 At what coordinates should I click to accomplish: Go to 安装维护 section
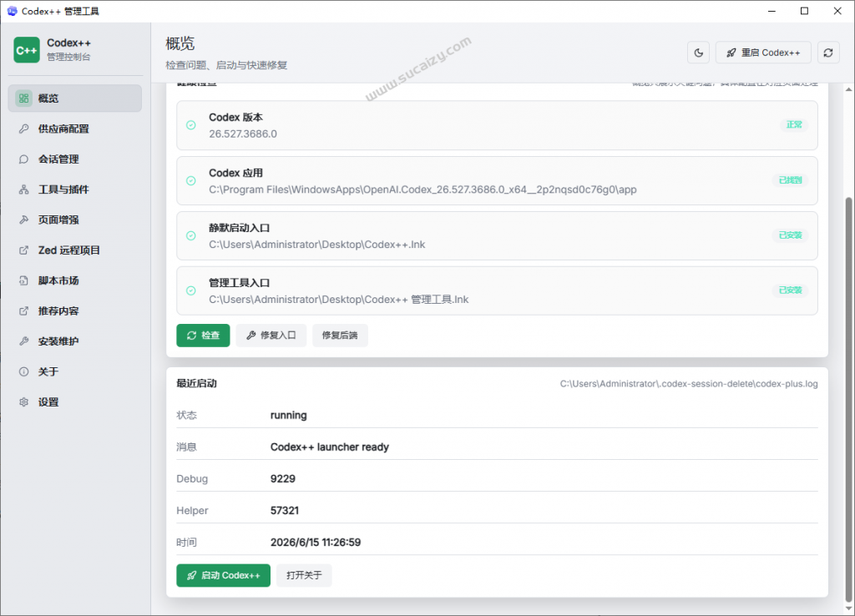tap(74, 341)
